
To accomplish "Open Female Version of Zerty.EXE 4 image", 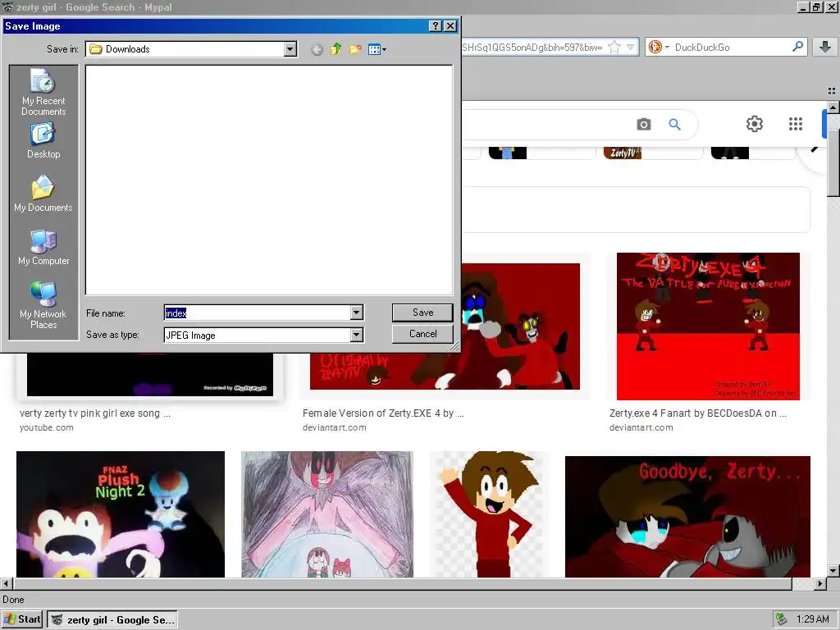I will tap(520, 326).
